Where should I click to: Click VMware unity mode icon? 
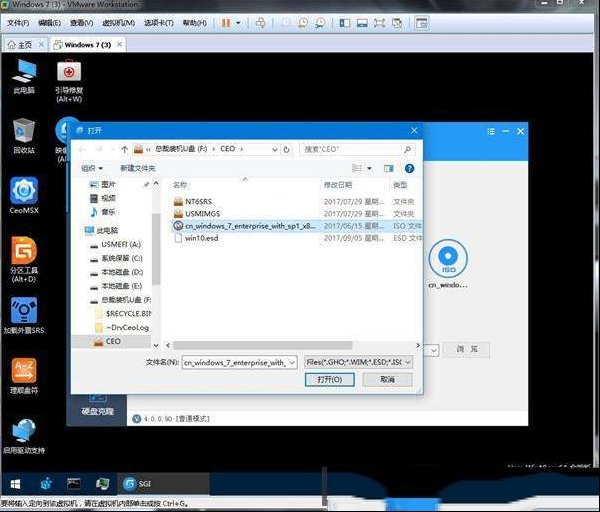point(397,23)
